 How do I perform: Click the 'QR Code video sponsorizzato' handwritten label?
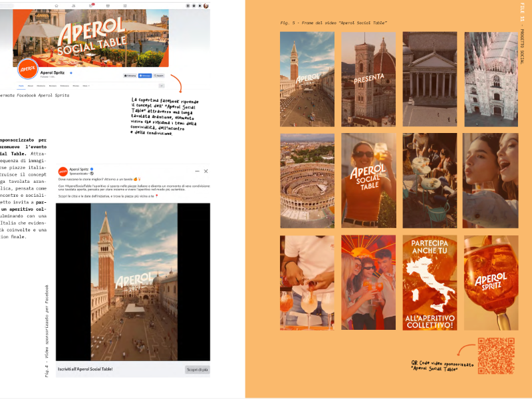pos(442,366)
